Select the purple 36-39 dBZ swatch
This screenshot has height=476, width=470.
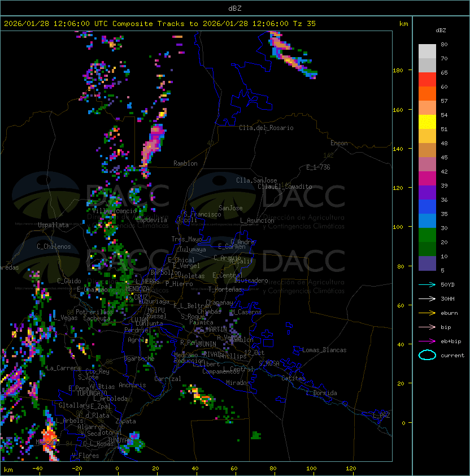pos(427,192)
